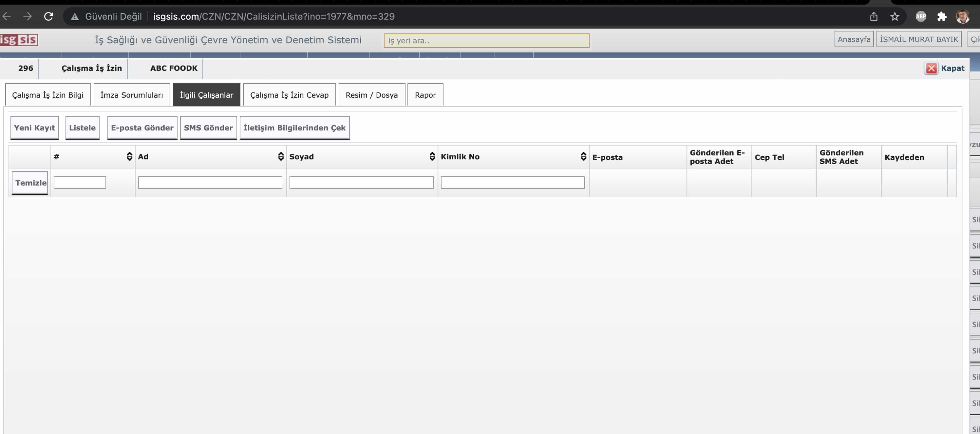Sort by the # column arrows
The height and width of the screenshot is (434, 980).
pos(129,156)
